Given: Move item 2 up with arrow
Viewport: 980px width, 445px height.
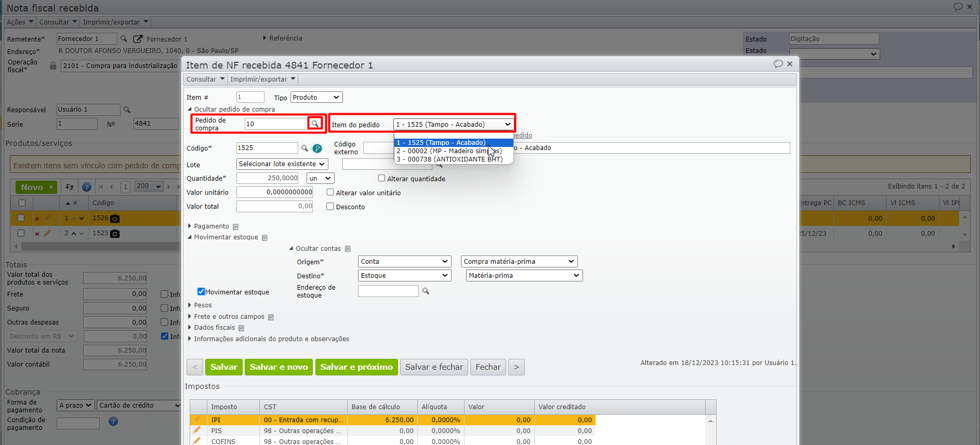Looking at the screenshot, I should 74,234.
